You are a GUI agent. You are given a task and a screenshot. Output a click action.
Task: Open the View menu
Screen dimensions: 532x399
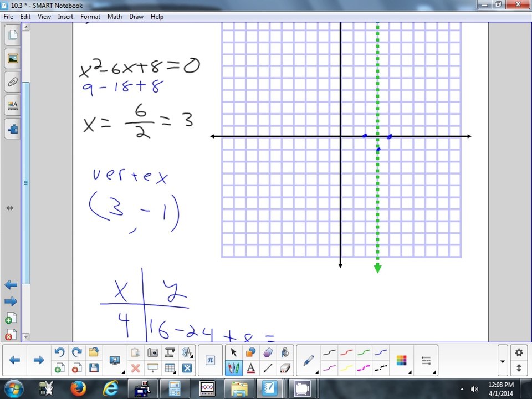[44, 16]
